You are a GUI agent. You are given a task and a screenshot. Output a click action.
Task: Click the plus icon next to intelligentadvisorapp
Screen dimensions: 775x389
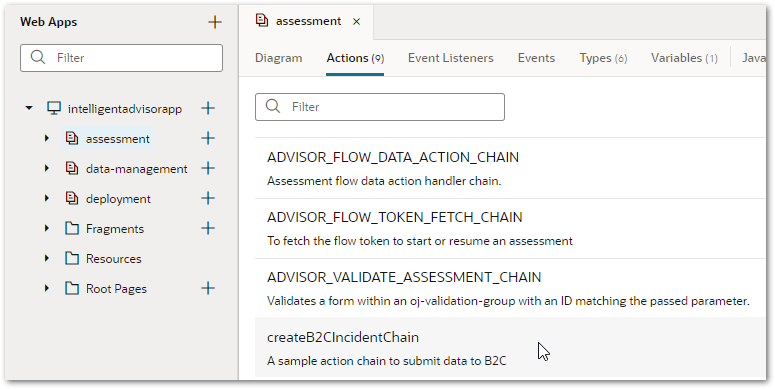208,108
